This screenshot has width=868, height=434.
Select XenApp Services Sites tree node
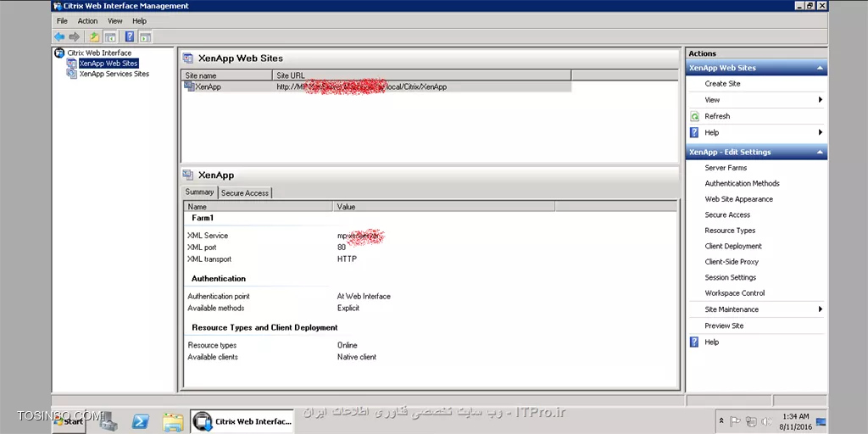pyautogui.click(x=114, y=74)
